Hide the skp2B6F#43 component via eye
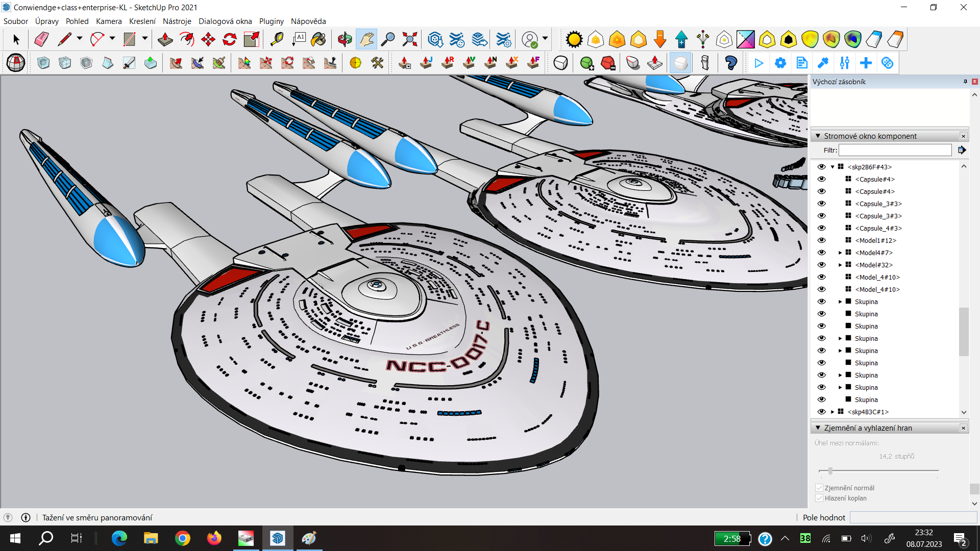This screenshot has width=980, height=551. pos(821,167)
